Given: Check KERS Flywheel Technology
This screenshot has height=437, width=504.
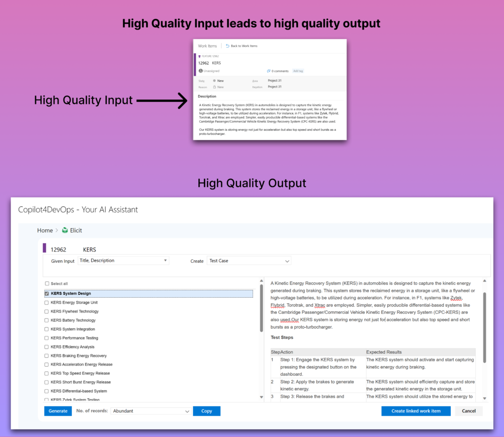Looking at the screenshot, I should pyautogui.click(x=47, y=312).
